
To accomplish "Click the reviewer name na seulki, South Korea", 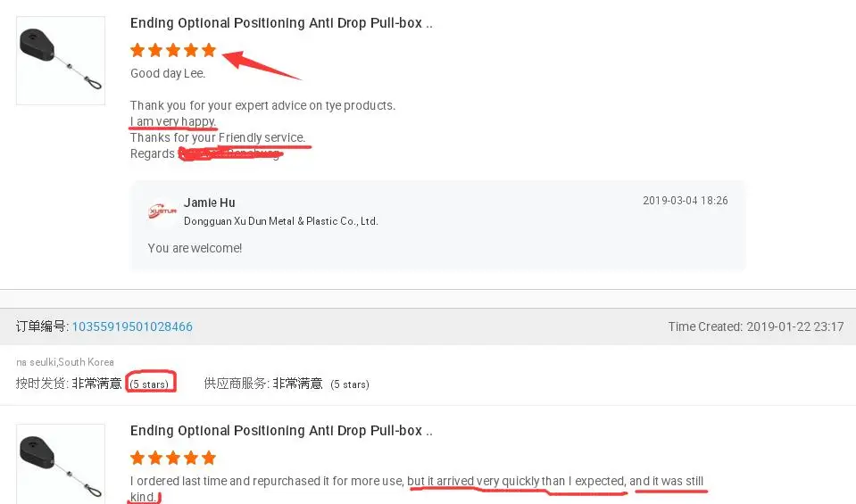I will pos(65,363).
